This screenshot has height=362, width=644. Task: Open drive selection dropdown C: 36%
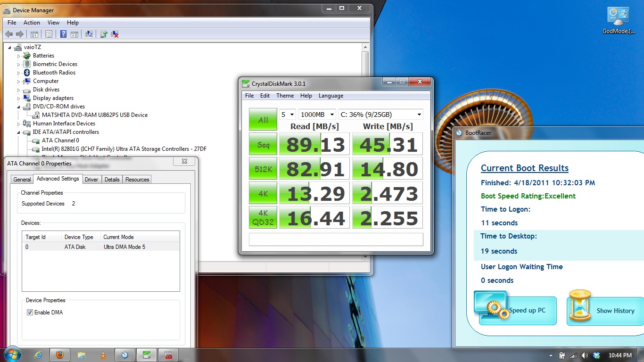click(x=381, y=115)
